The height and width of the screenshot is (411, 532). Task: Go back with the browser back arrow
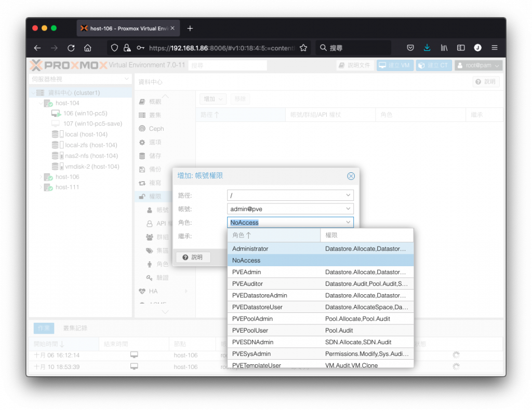pos(37,48)
